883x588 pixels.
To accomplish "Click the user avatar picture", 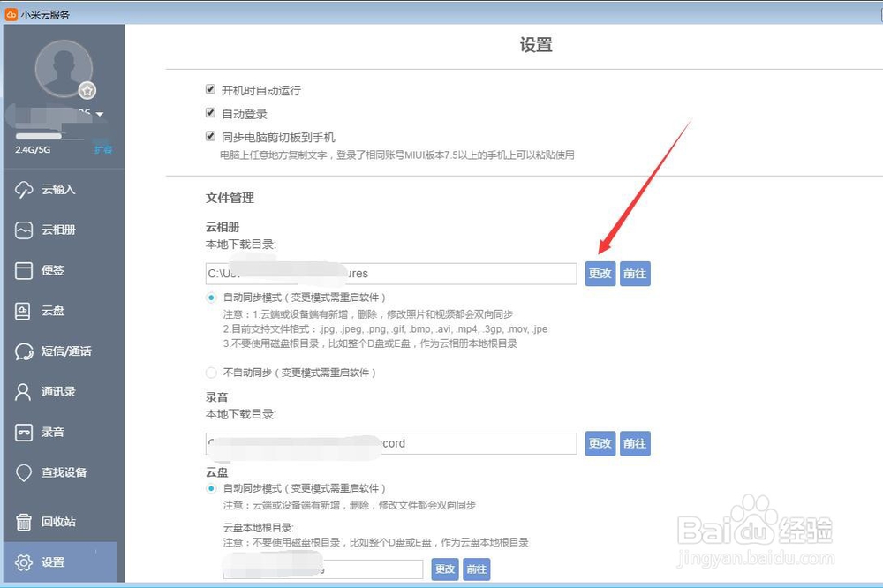I will tap(64, 69).
